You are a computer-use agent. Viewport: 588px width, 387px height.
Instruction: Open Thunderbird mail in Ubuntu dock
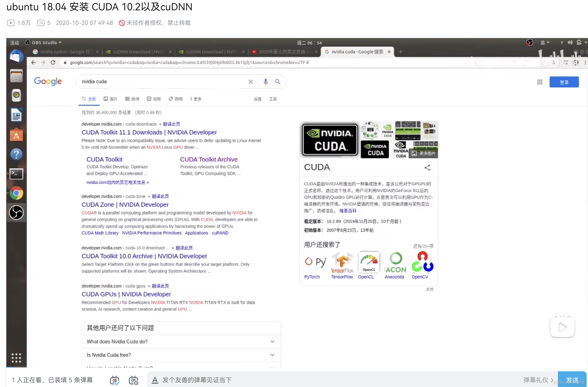click(16, 56)
